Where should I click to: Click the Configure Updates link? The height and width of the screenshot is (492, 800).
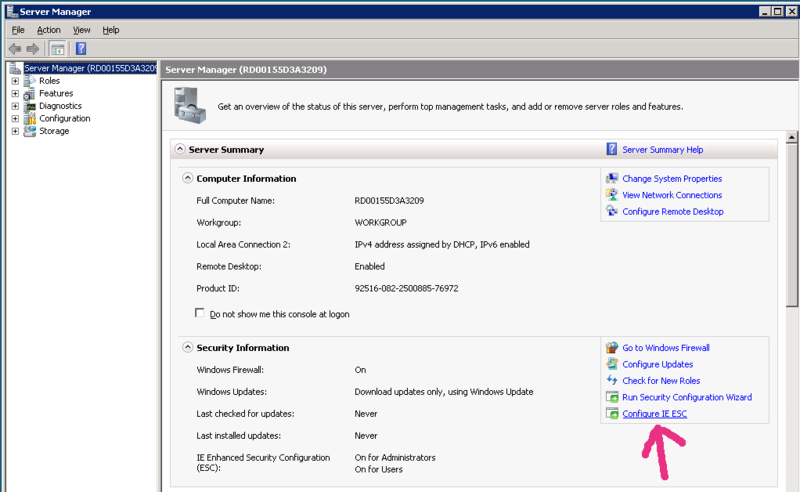point(657,364)
